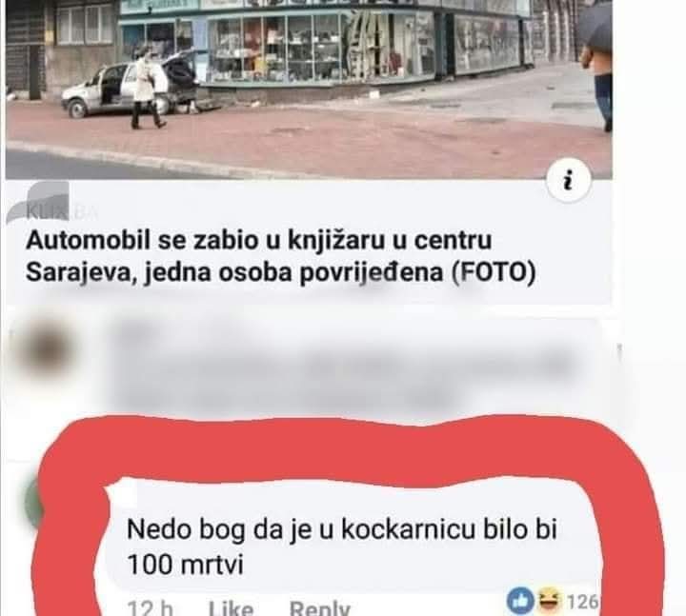686x616 pixels.
Task: Click the comment bubble "Nedo bog da je"
Action: [341, 546]
